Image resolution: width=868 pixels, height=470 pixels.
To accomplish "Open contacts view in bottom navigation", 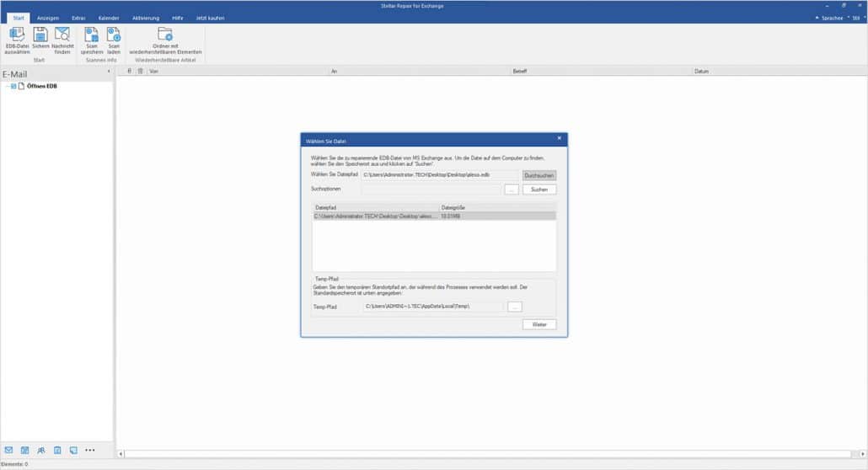I will coord(41,450).
